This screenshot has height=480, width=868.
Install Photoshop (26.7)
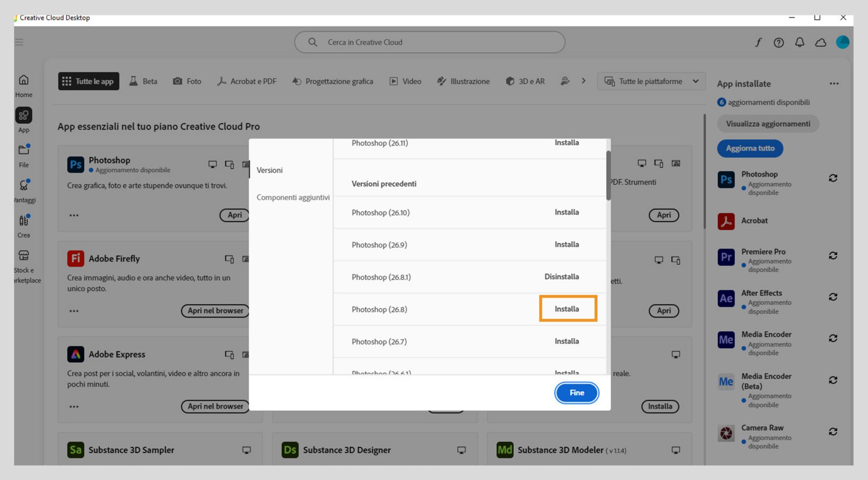[x=566, y=341]
